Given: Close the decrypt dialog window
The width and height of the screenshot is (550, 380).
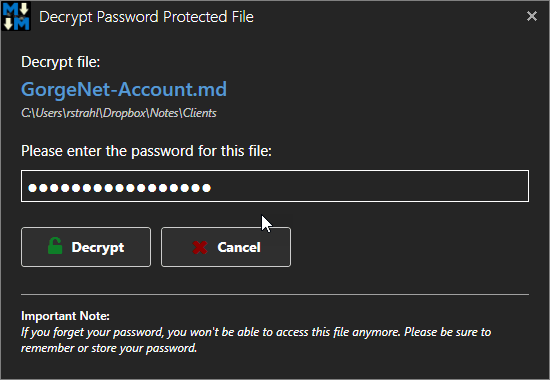Looking at the screenshot, I should tap(532, 16).
